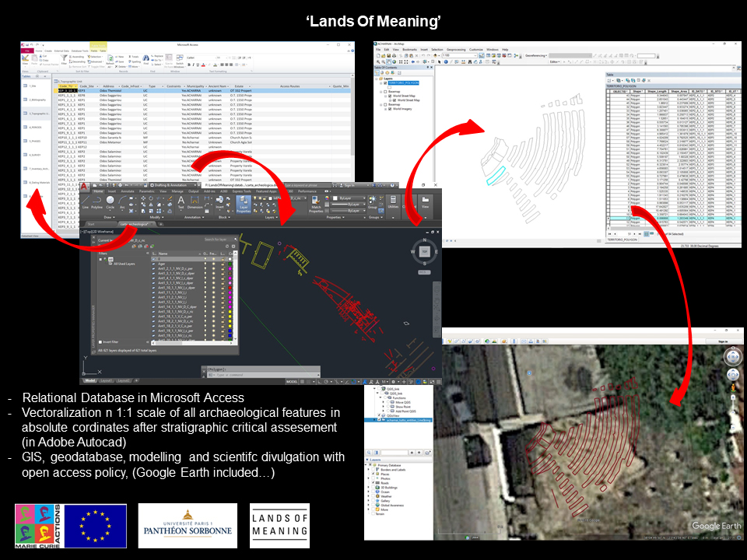
Task: Select the Circle tool in AutoCAD ribbon
Action: tap(110, 202)
